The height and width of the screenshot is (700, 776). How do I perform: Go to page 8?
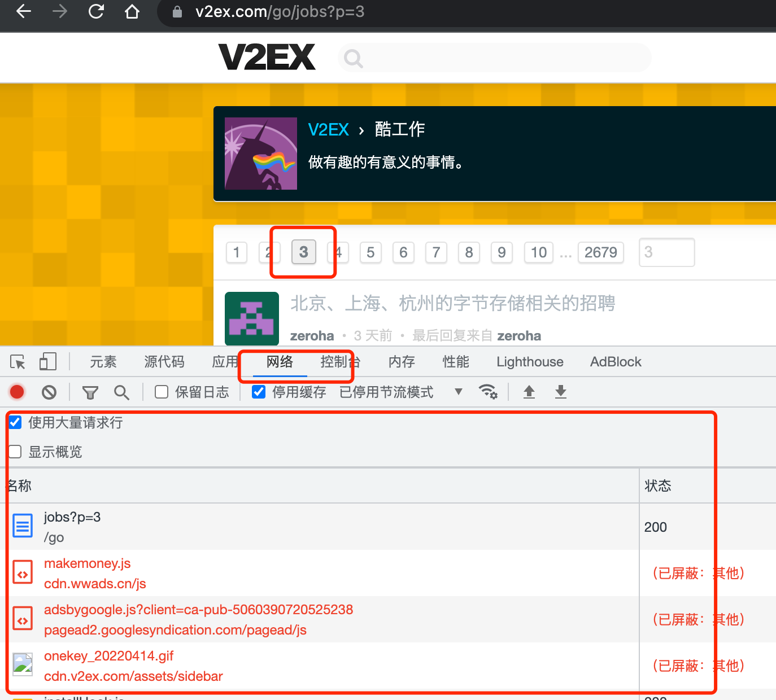469,252
